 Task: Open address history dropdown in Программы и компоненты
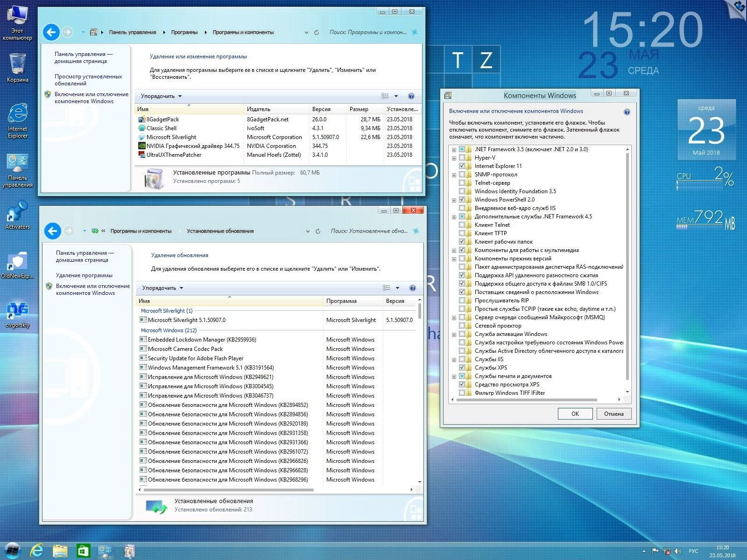[x=306, y=33]
